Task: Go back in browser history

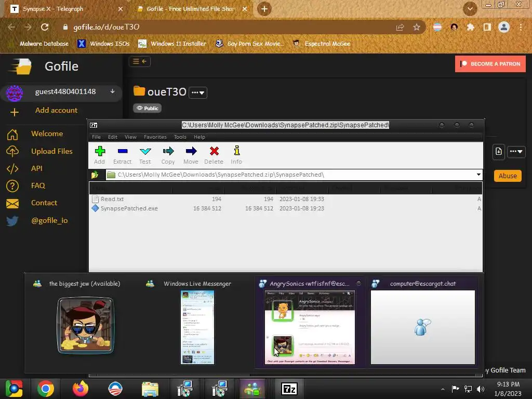Action: point(11,27)
